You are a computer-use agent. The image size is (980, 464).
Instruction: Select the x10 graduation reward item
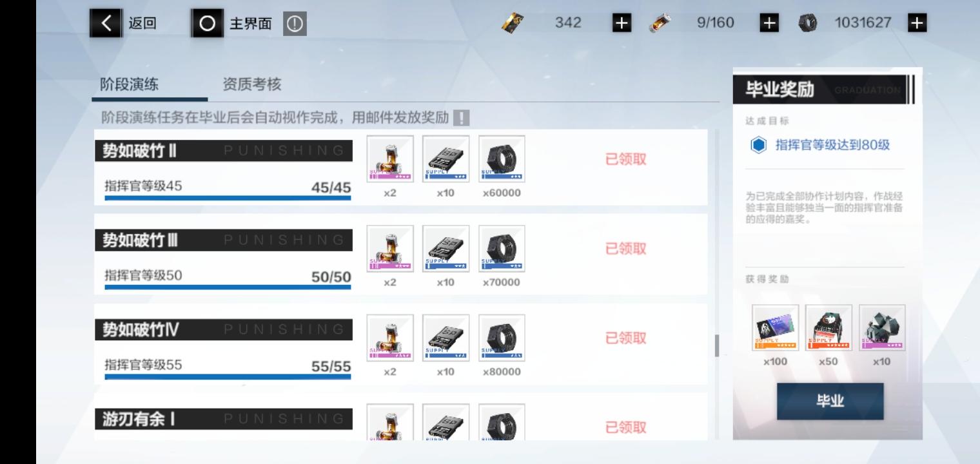(882, 327)
